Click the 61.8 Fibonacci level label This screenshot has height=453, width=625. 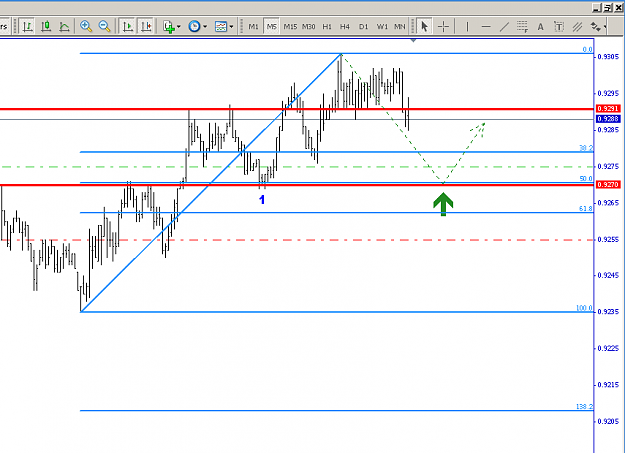point(586,209)
